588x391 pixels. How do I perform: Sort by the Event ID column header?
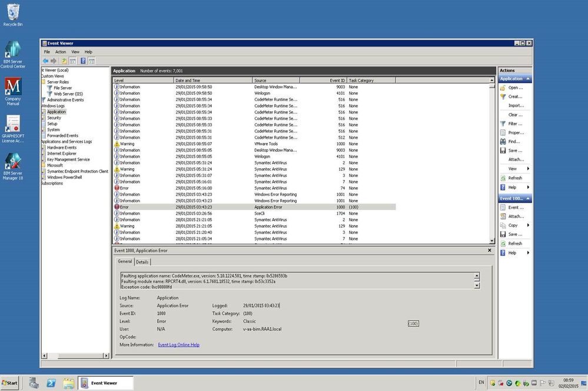pyautogui.click(x=323, y=81)
